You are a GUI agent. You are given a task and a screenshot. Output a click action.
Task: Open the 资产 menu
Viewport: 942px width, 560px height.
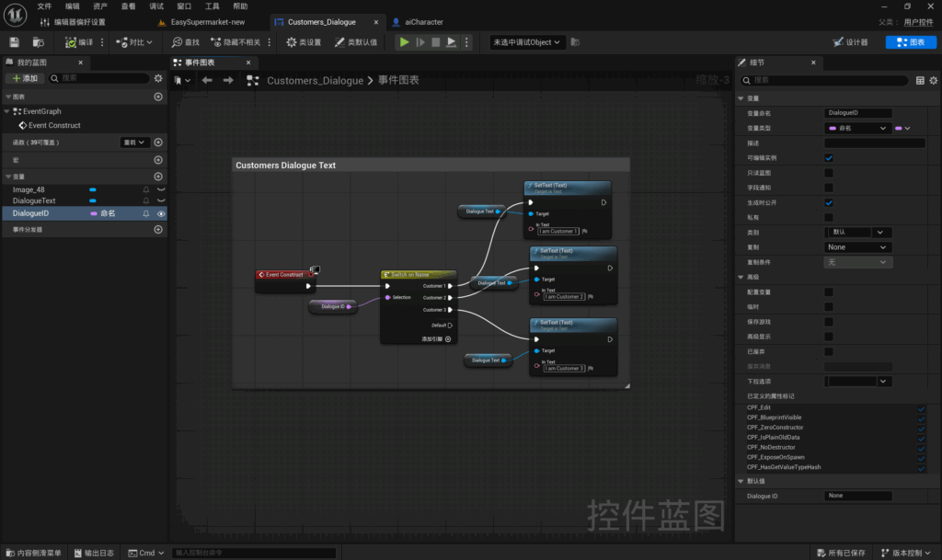100,6
